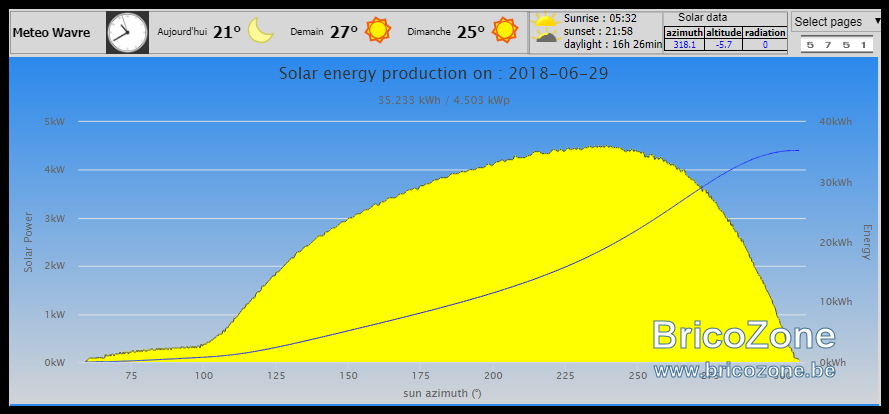889x414 pixels.
Task: Click the radiation value 0
Action: click(765, 45)
